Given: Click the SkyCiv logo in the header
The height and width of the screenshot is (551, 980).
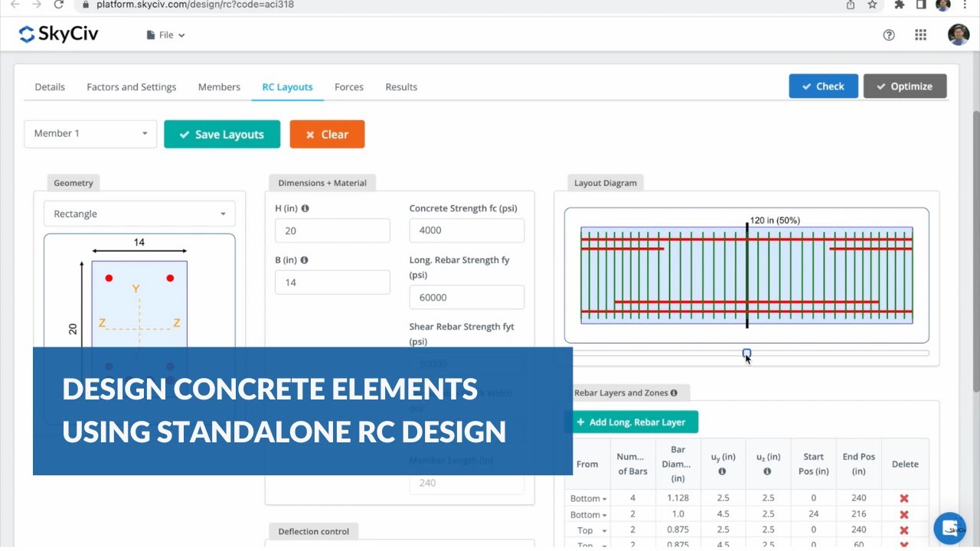Looking at the screenshot, I should click(x=58, y=34).
